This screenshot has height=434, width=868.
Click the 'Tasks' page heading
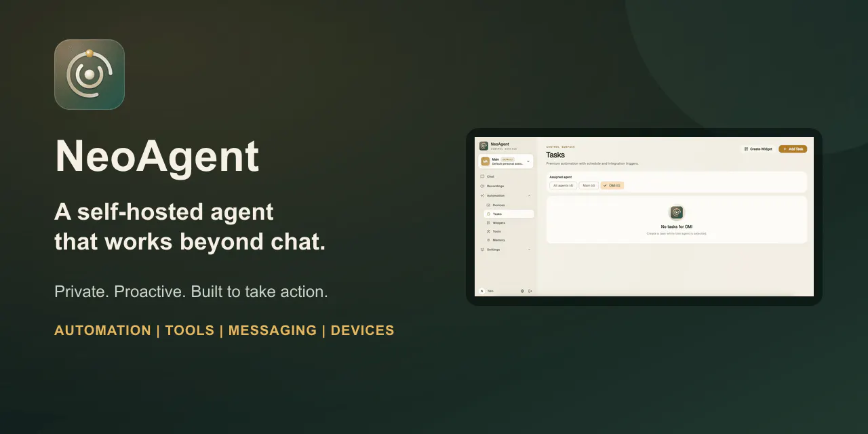click(x=555, y=155)
